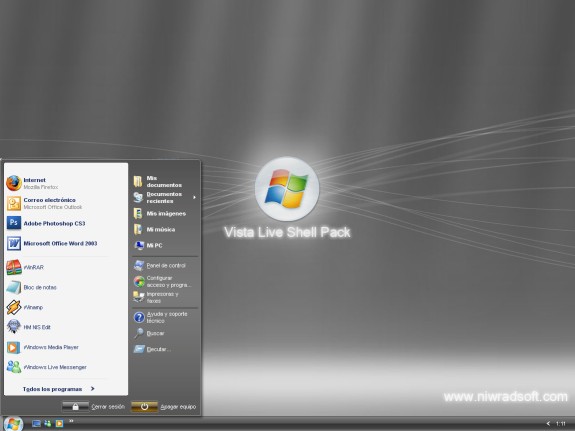Open Mis documentos folder icon
Image resolution: width=575 pixels, height=431 pixels.
(x=138, y=181)
